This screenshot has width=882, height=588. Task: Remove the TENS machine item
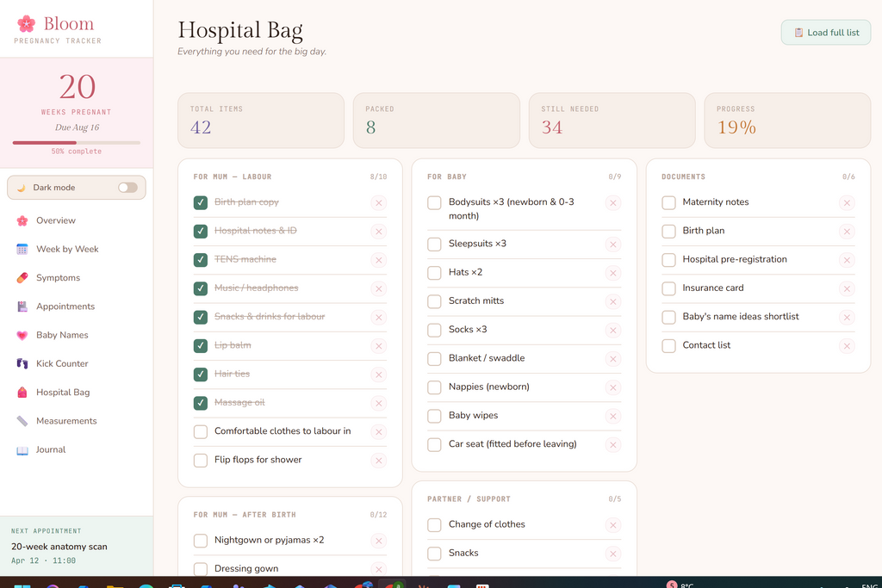click(x=379, y=260)
